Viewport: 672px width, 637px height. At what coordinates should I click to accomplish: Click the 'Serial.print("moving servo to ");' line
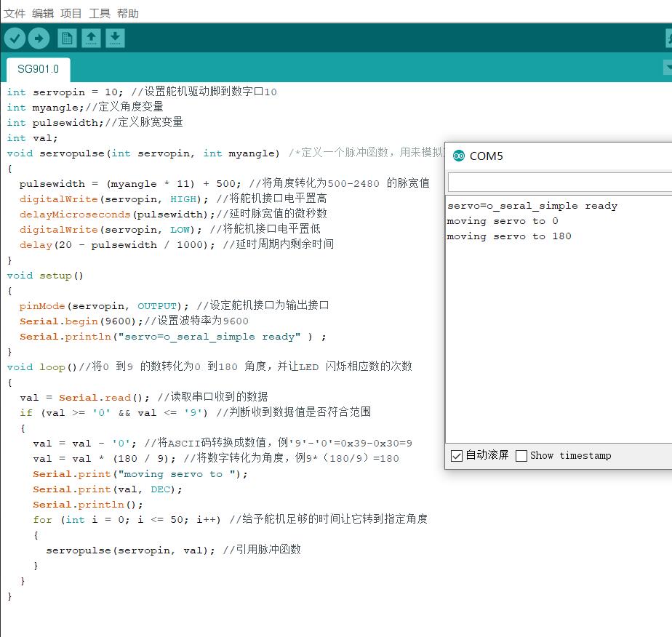click(140, 474)
